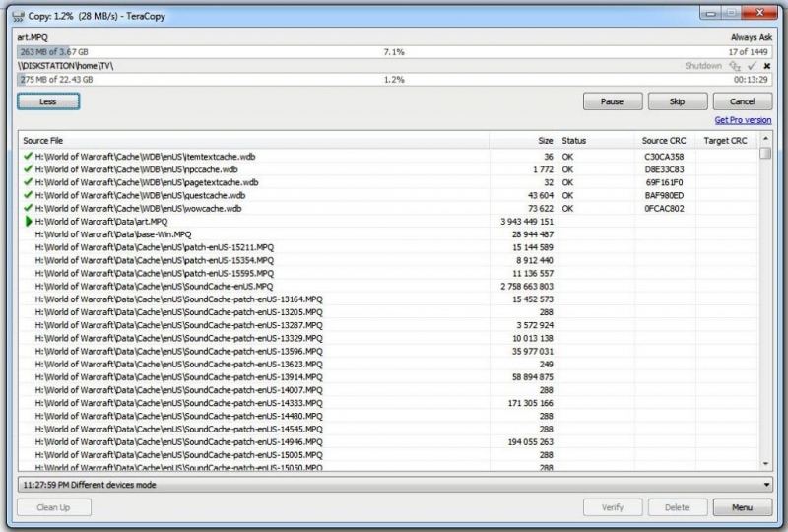Screen dimensions: 788x532
Task: Sort by Size column header
Action: (x=523, y=141)
